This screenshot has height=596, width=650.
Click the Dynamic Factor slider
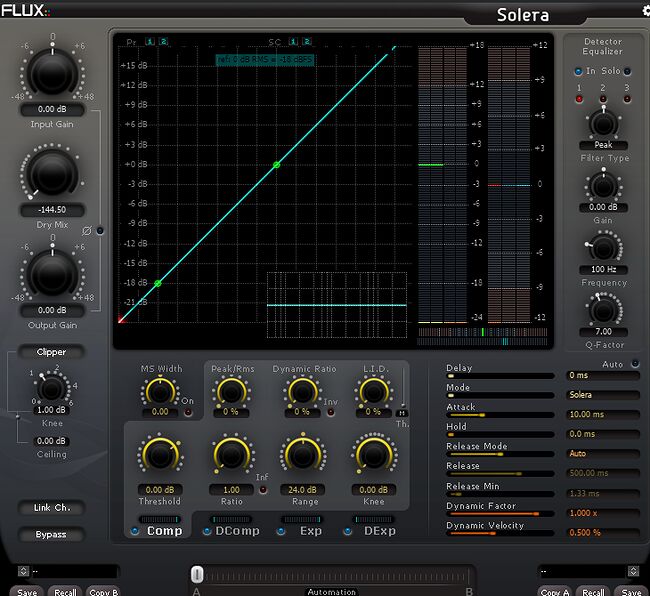(x=500, y=514)
